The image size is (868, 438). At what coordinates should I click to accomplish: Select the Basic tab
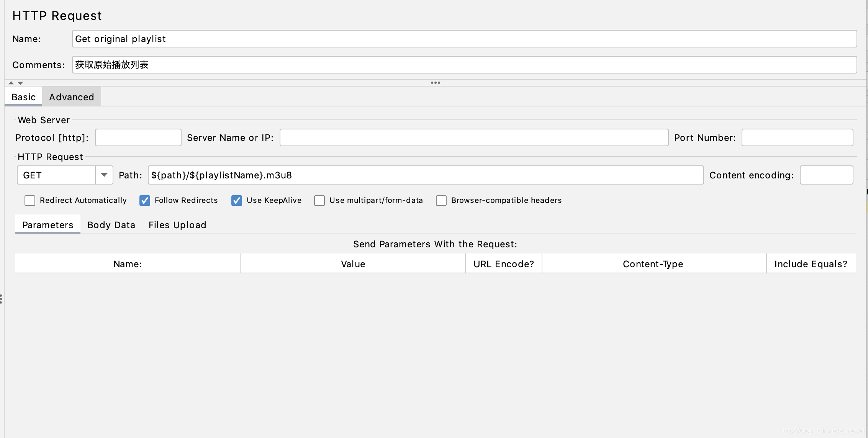(23, 97)
